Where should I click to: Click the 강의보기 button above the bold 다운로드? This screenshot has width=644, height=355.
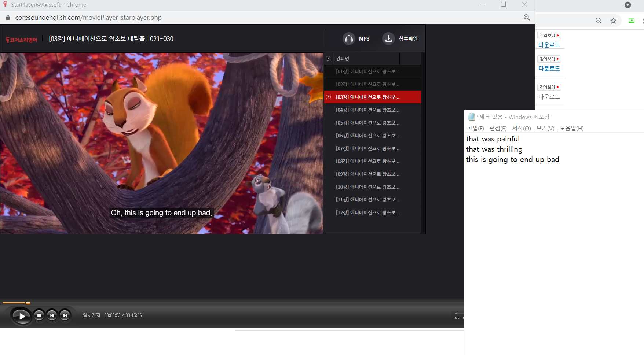pyautogui.click(x=549, y=59)
